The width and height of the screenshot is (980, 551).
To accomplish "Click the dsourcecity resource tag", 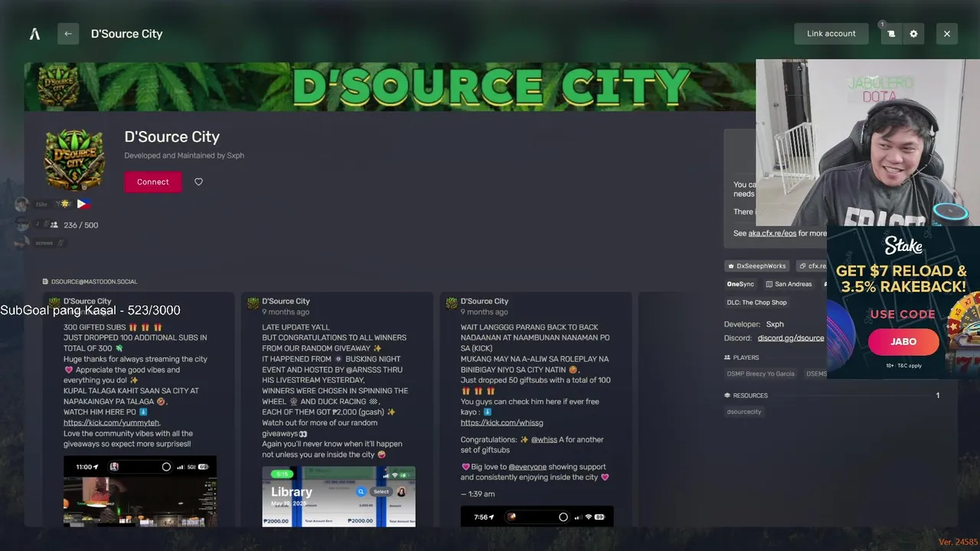I will [744, 412].
